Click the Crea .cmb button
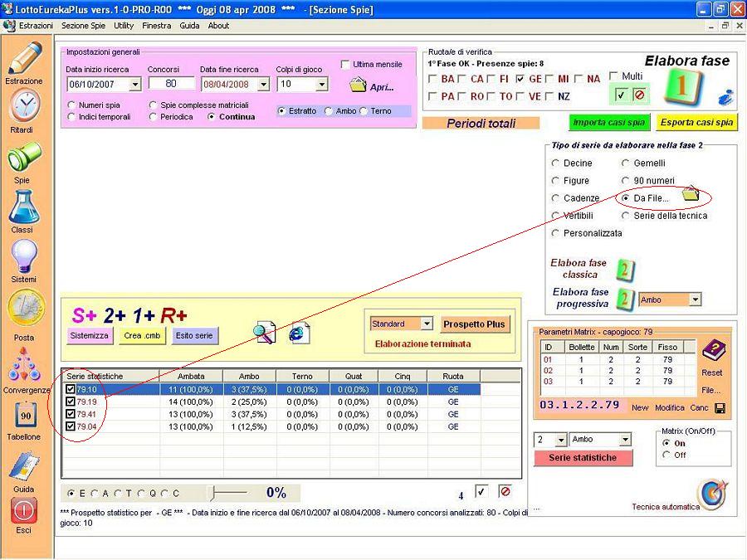Image resolution: width=747 pixels, height=560 pixels. (x=142, y=336)
